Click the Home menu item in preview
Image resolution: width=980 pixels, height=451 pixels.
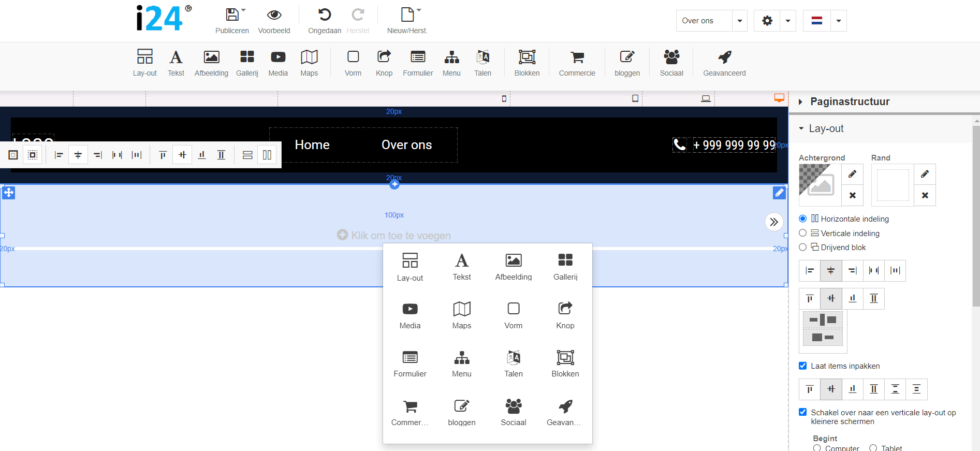coord(312,145)
